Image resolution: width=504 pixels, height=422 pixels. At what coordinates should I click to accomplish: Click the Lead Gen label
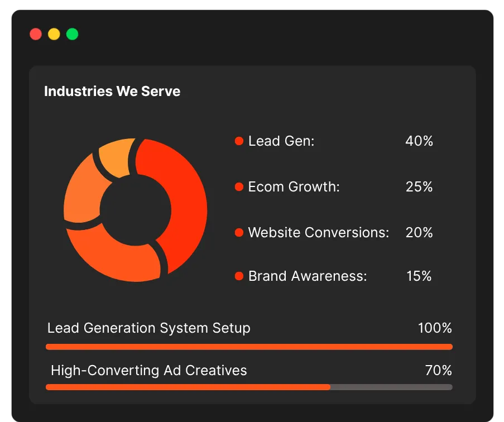coord(281,141)
